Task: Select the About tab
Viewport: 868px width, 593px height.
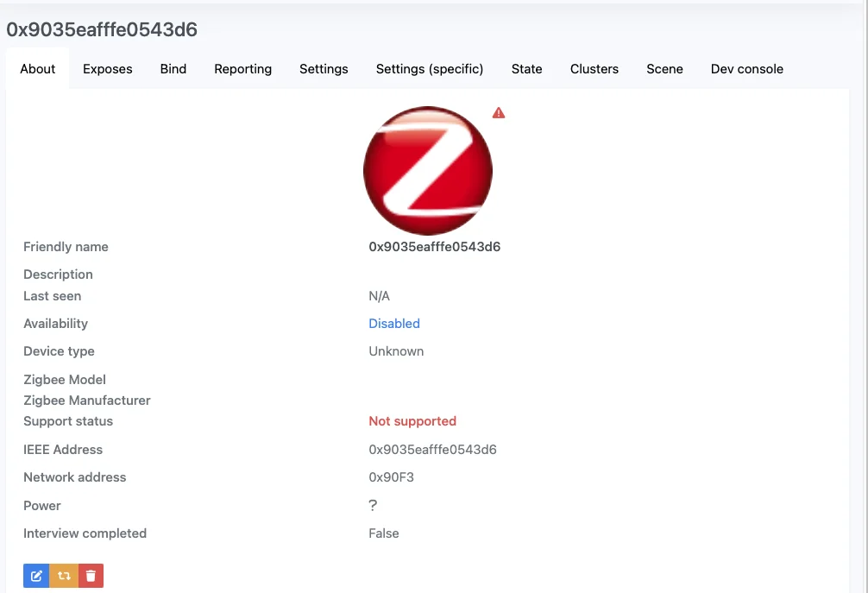Action: tap(38, 69)
